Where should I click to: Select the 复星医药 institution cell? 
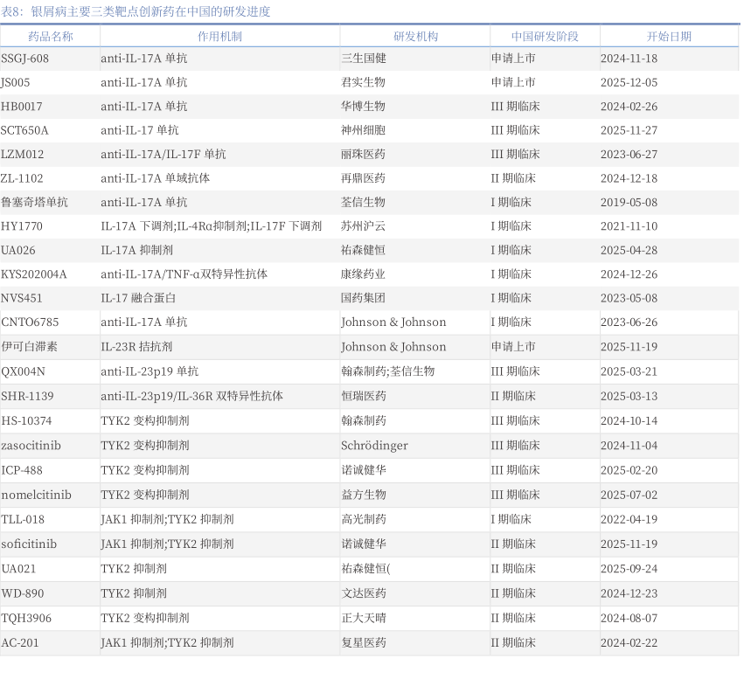[x=364, y=642]
